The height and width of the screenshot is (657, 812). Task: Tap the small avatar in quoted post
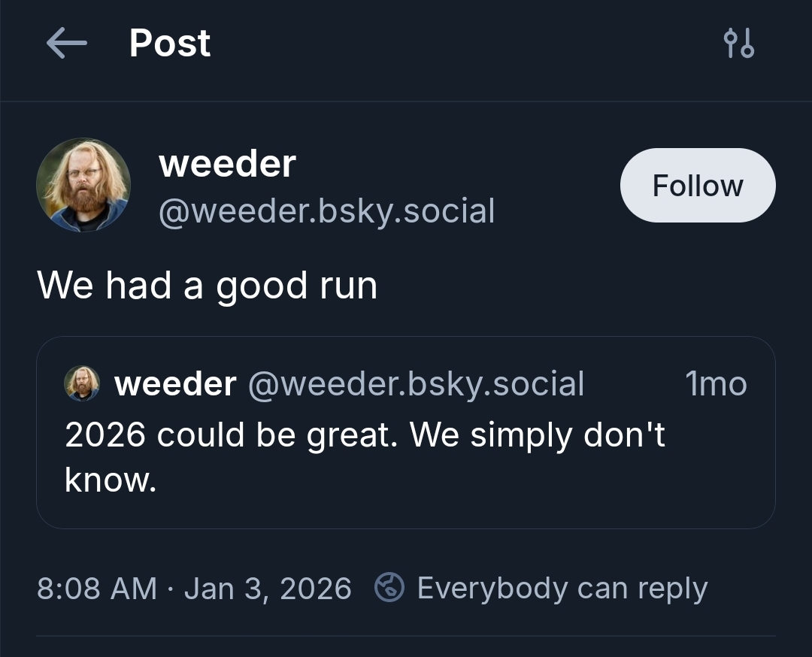[x=82, y=383]
